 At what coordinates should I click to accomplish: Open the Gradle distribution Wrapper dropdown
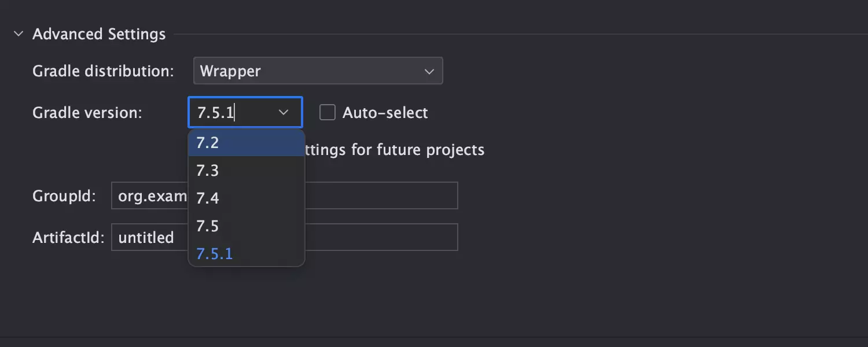point(307,71)
